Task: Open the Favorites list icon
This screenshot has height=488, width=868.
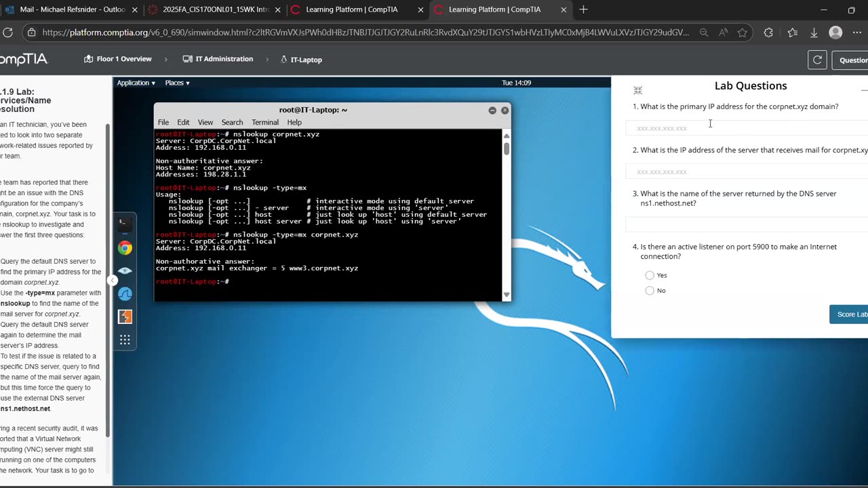Action: pos(793,33)
